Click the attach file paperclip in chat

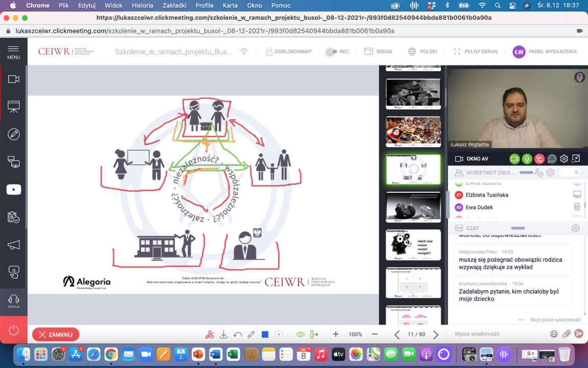click(566, 334)
